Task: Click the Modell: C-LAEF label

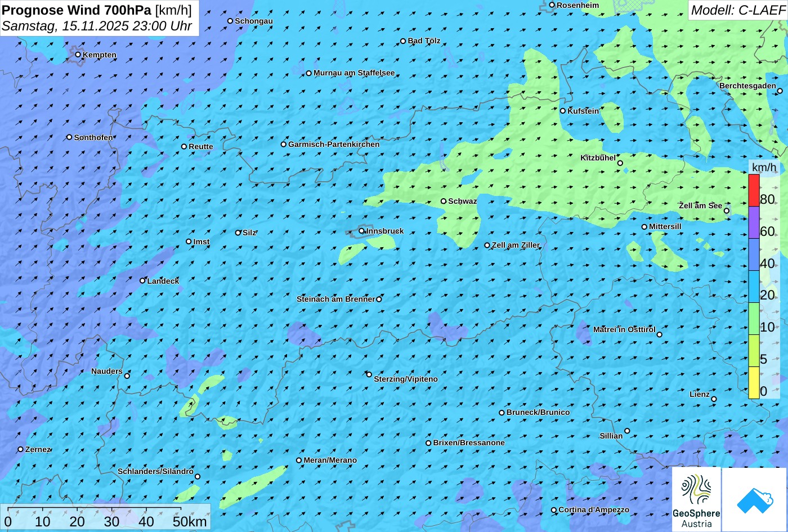Action: [738, 10]
